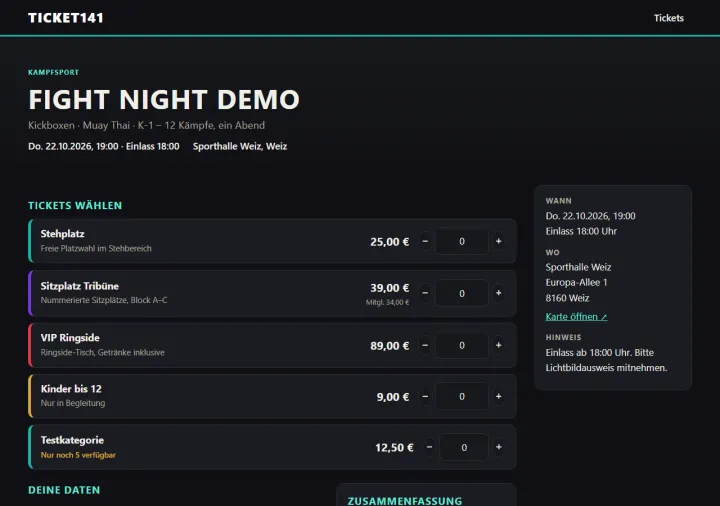Click the Lichtbildausweis mitnehmen hint text
Viewport: 720px width, 506px height.
[x=606, y=368]
